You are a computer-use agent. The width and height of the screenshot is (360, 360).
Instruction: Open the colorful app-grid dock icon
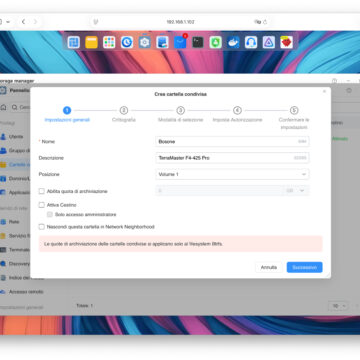109,42
